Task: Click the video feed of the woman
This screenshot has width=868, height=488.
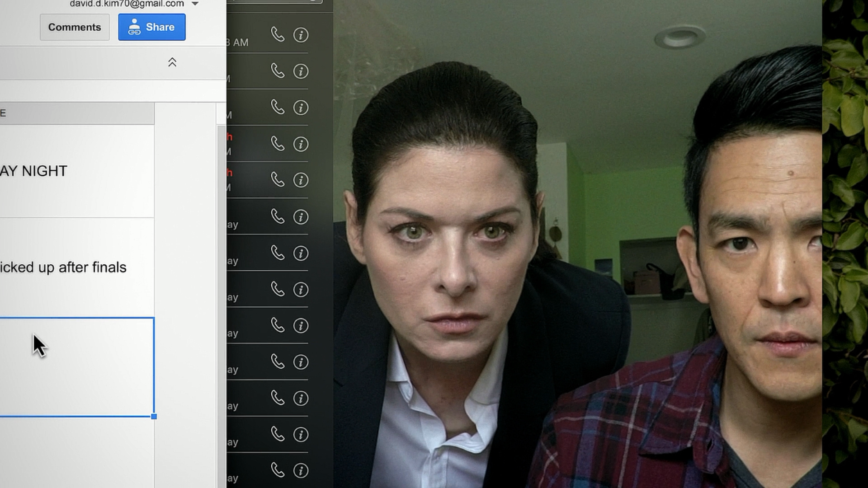Action: (x=452, y=271)
